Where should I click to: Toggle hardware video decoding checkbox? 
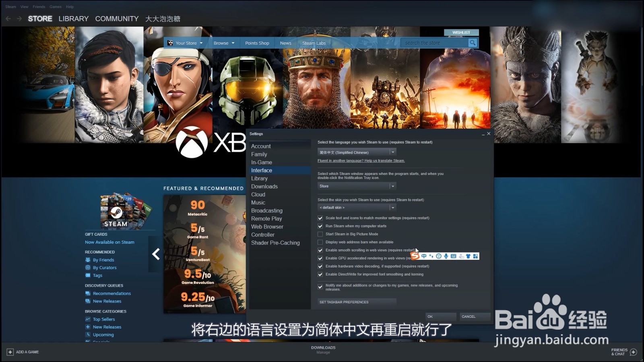point(320,266)
